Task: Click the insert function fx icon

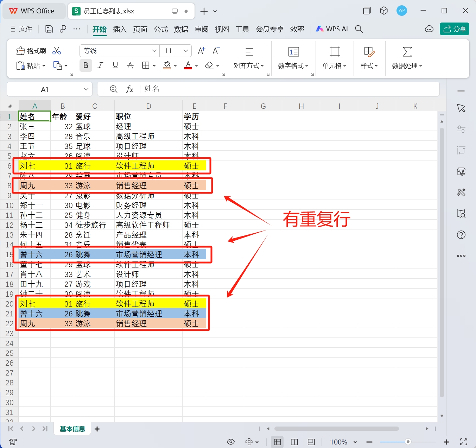Action: pos(129,89)
